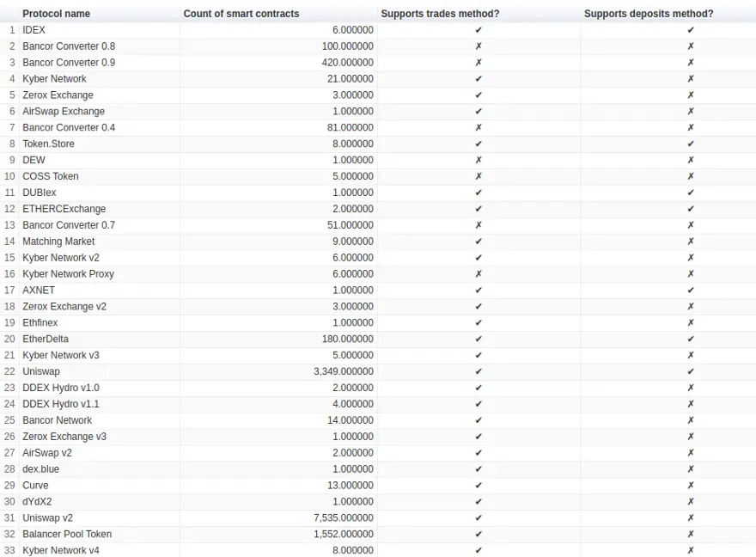Click the 21.000000 contract count value
Viewport: 756px width, 557px height.
[350, 78]
